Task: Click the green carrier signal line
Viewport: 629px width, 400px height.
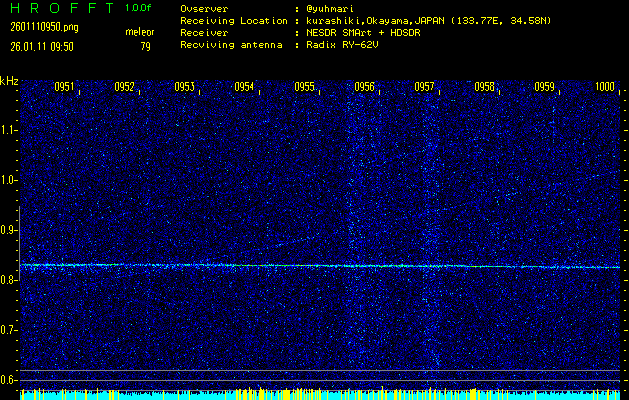Action: (x=300, y=265)
